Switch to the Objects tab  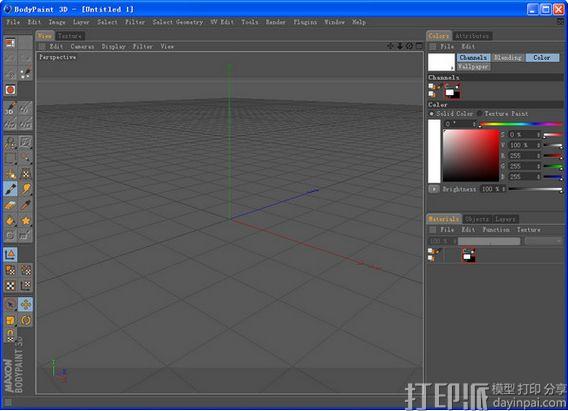[477, 219]
